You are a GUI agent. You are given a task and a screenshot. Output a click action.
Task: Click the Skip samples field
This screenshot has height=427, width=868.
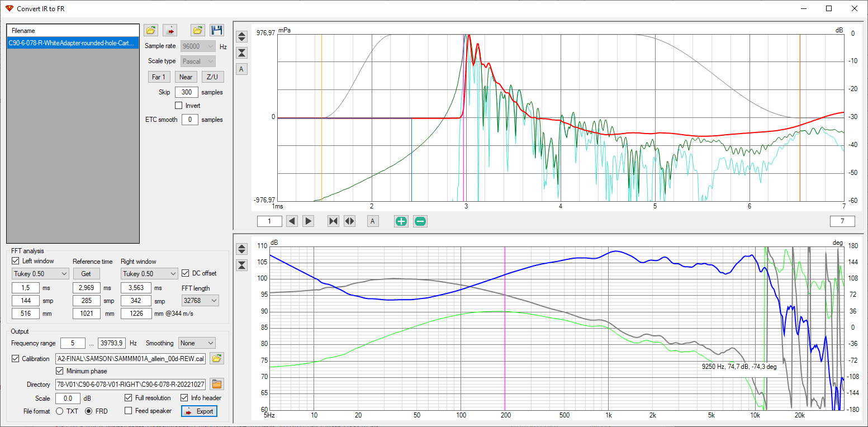[x=187, y=92]
